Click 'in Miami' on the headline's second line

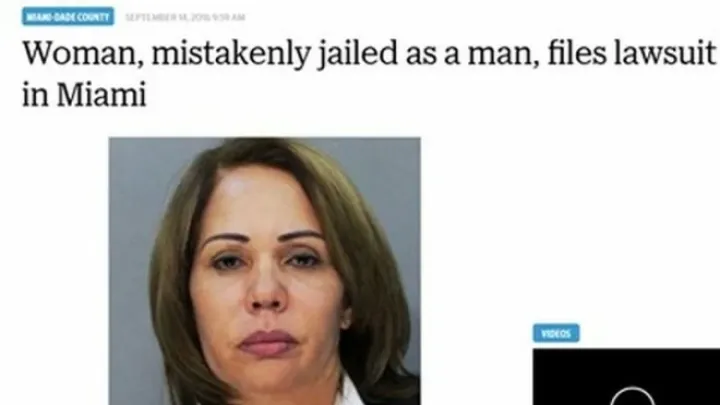coord(84,95)
